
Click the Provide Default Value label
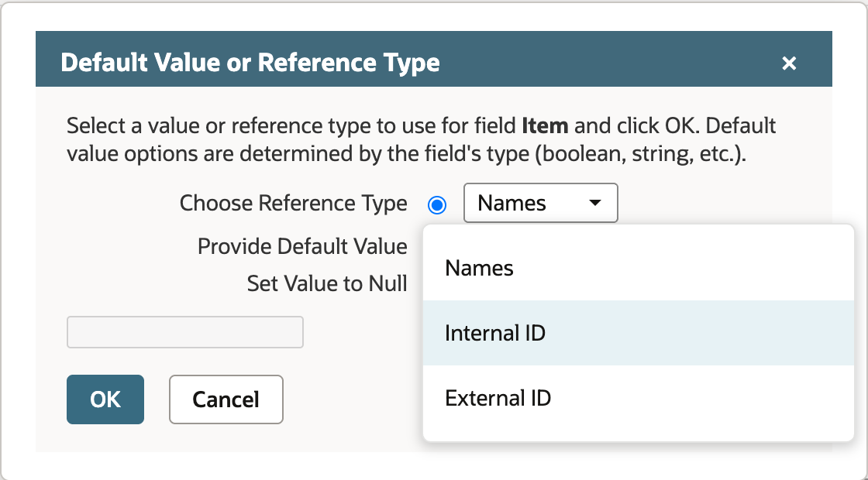point(302,247)
